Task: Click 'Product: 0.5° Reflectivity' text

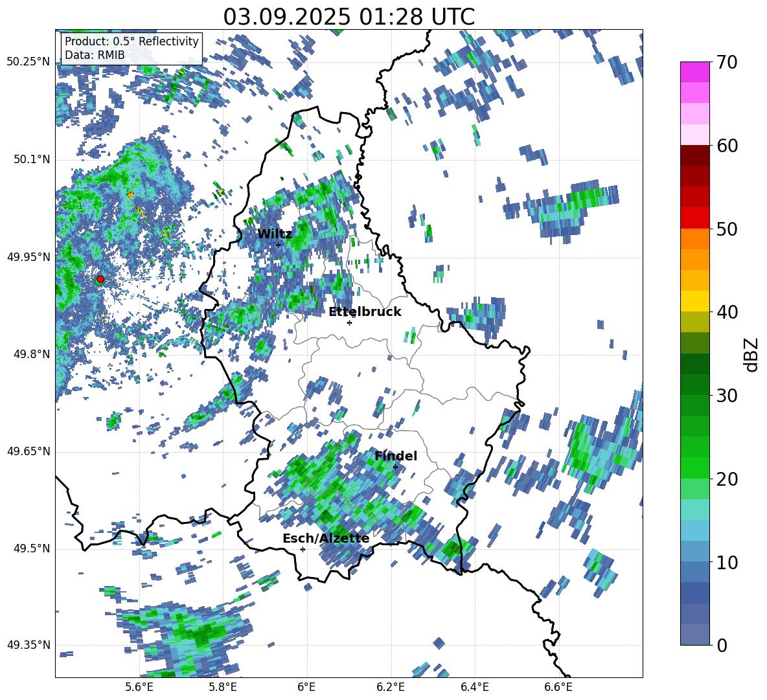Action: (x=132, y=41)
